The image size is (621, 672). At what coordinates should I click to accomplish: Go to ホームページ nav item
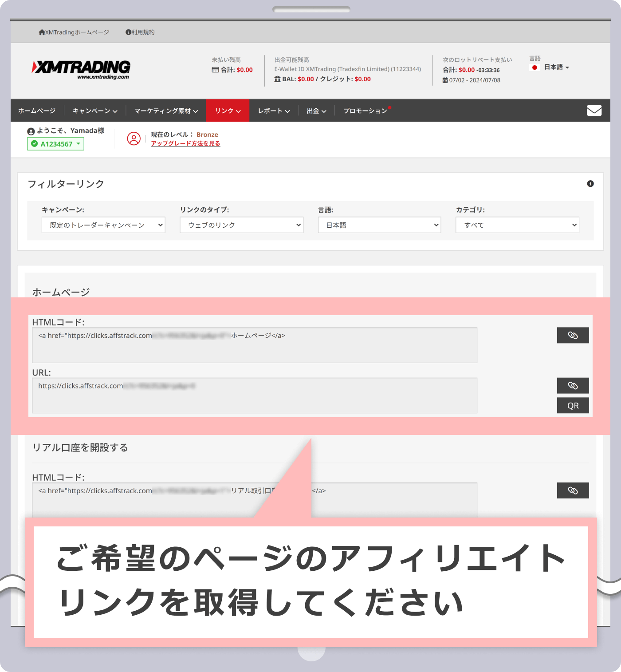click(37, 111)
